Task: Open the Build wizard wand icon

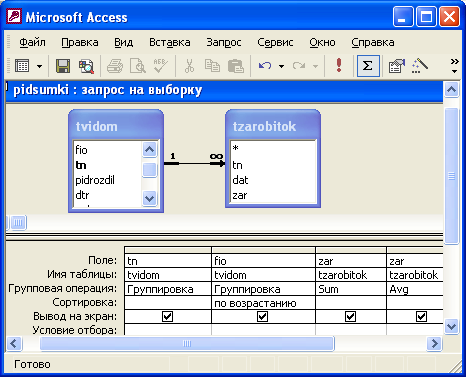Action: (x=420, y=66)
